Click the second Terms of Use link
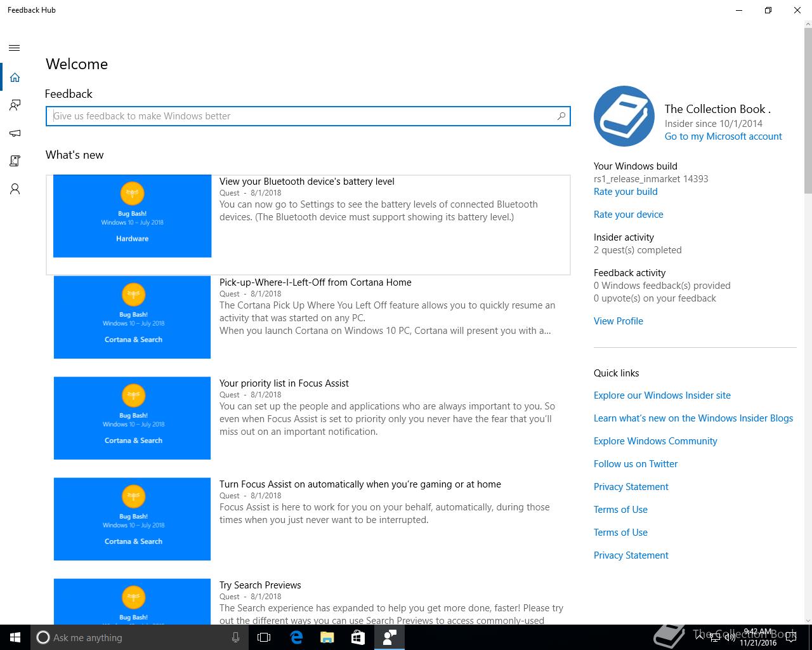Image resolution: width=812 pixels, height=650 pixels. [620, 533]
